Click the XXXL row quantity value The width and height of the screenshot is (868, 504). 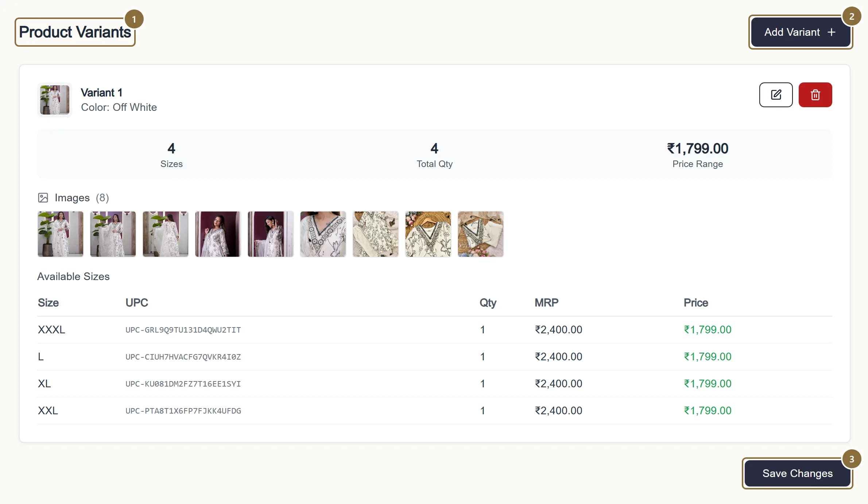[x=483, y=330]
